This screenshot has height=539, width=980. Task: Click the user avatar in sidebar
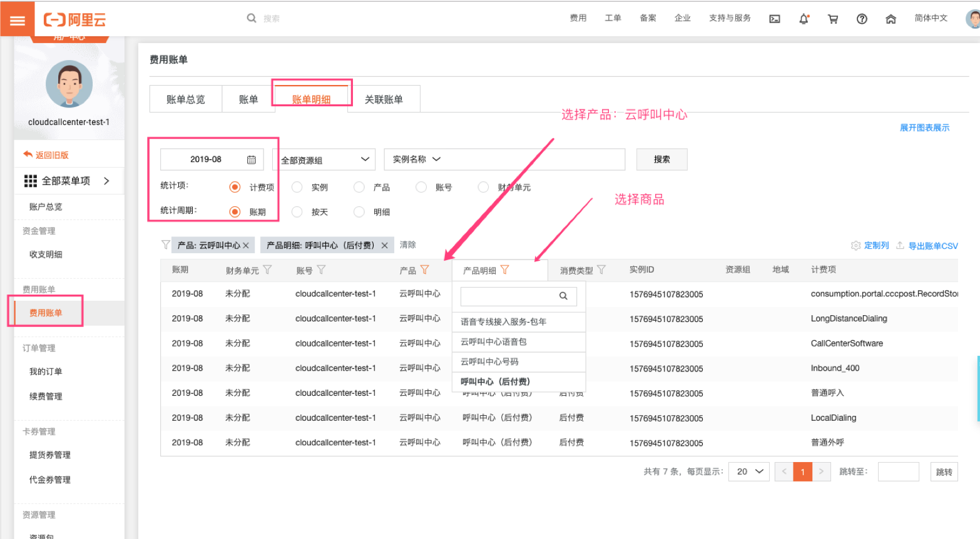[x=69, y=84]
